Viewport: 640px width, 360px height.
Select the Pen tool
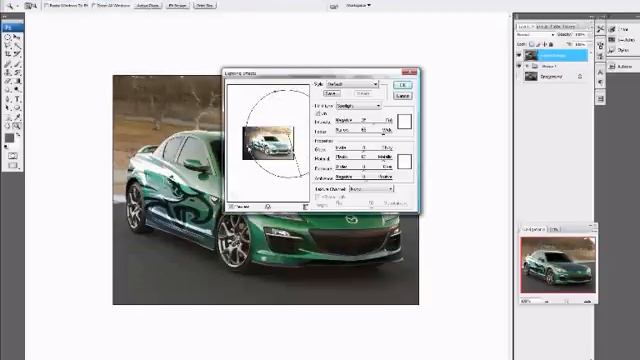pos(7,99)
